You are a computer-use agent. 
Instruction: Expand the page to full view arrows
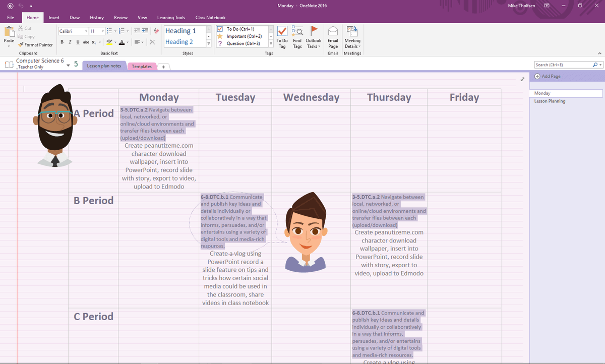coord(523,79)
